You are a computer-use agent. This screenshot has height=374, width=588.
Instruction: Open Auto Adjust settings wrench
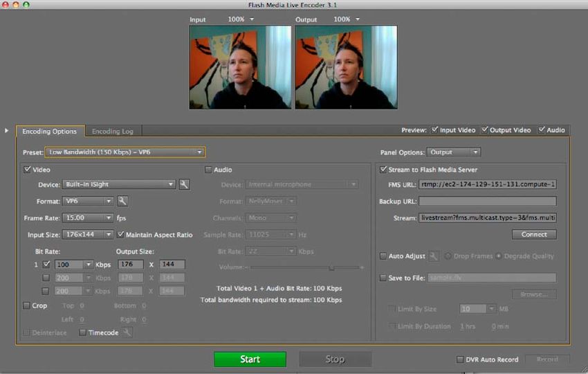(434, 256)
